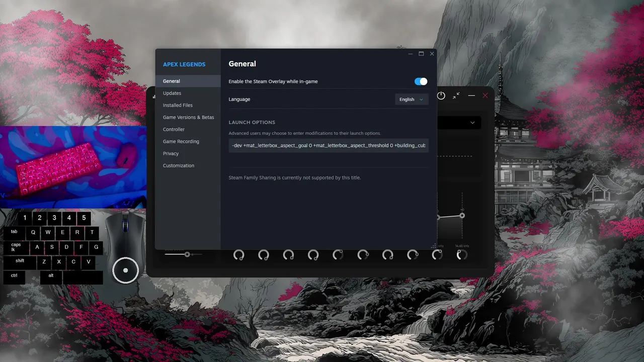Click the tab key on the keyboard overlay

coord(14,233)
